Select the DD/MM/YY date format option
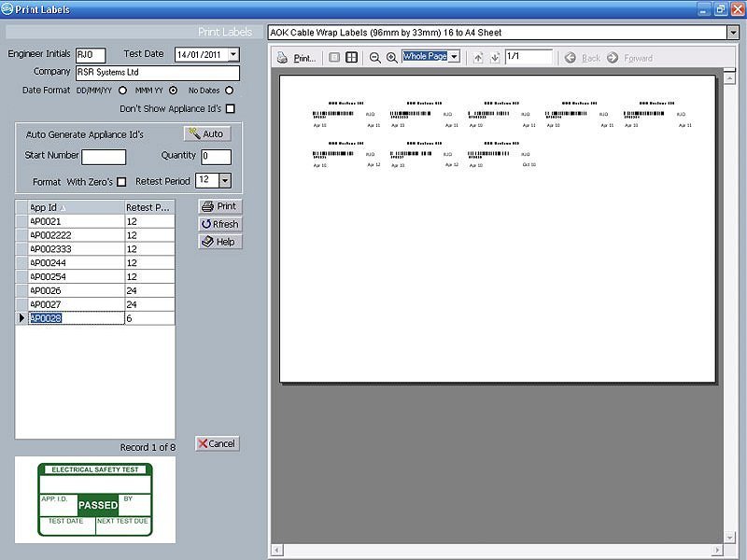 [122, 91]
